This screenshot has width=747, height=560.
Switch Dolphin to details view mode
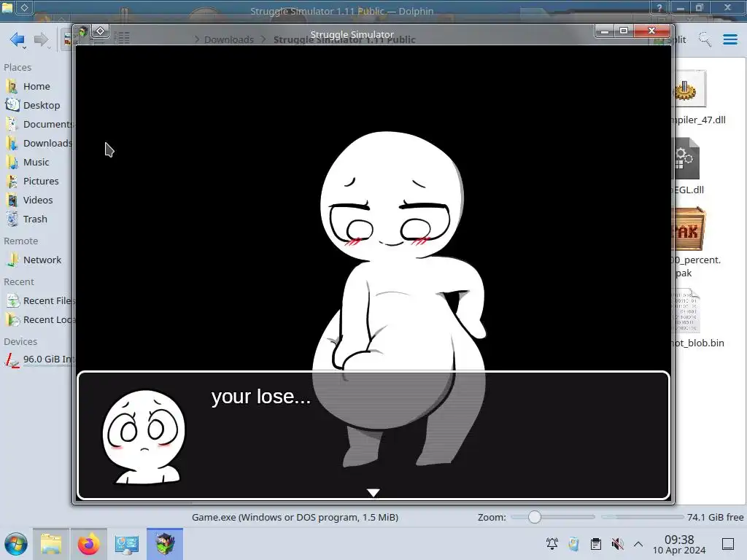click(122, 38)
